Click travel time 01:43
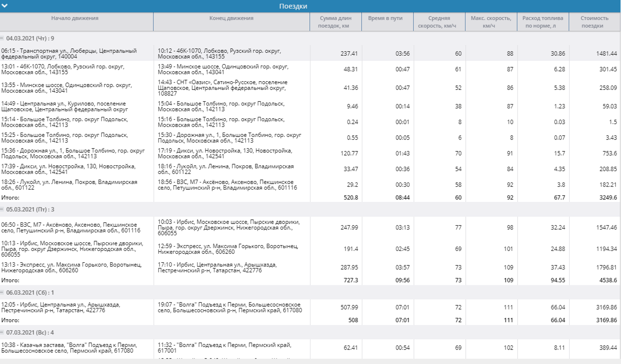This screenshot has width=621, height=364. pos(402,154)
